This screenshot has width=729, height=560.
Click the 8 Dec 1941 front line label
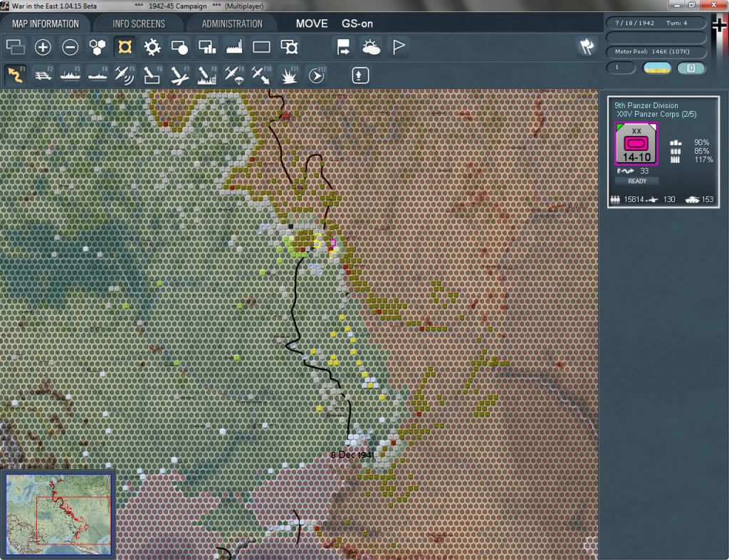click(x=352, y=455)
